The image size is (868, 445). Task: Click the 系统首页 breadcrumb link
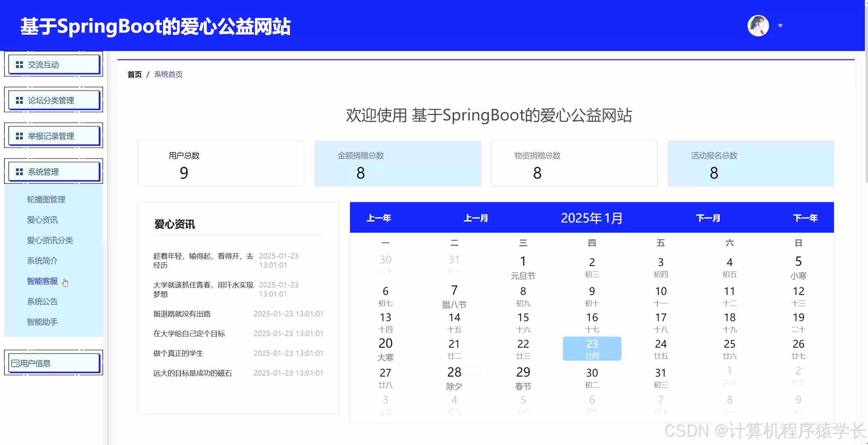168,75
